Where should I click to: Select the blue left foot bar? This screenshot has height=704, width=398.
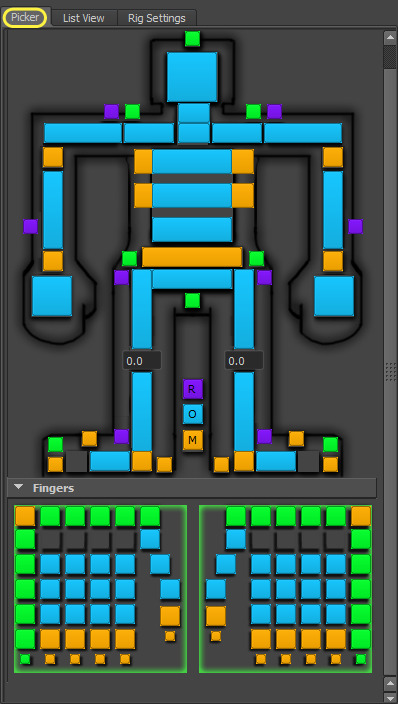coord(110,462)
